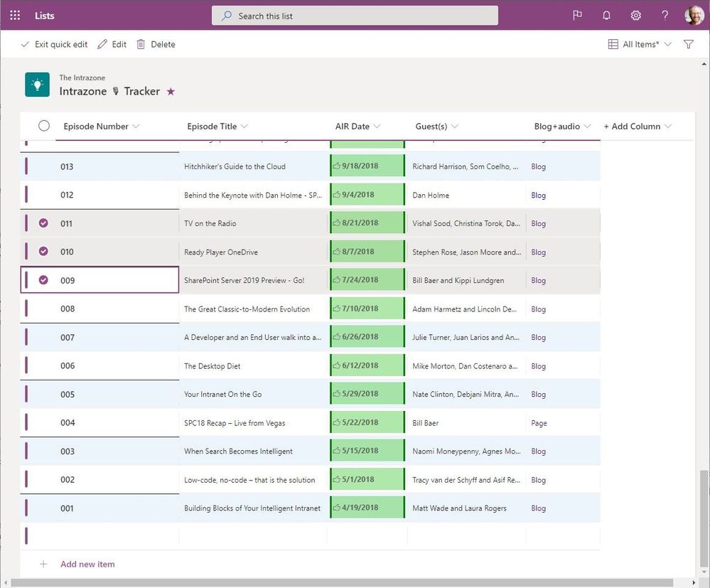
Task: Select the 'Ready Player OneDrive' title cell
Action: (253, 252)
